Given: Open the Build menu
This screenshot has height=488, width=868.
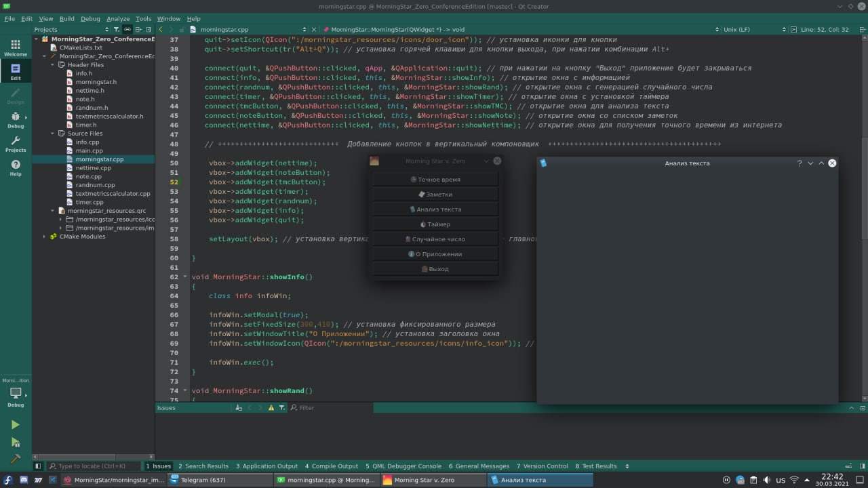Looking at the screenshot, I should click(66, 19).
